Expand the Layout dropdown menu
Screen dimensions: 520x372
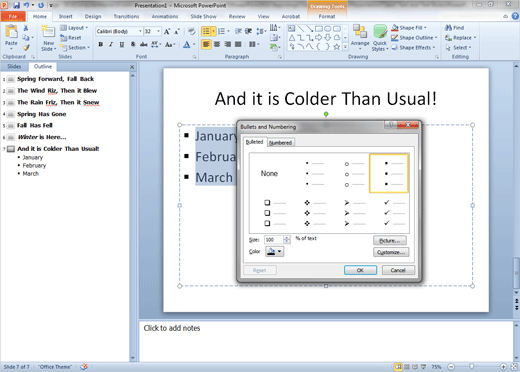pos(74,28)
